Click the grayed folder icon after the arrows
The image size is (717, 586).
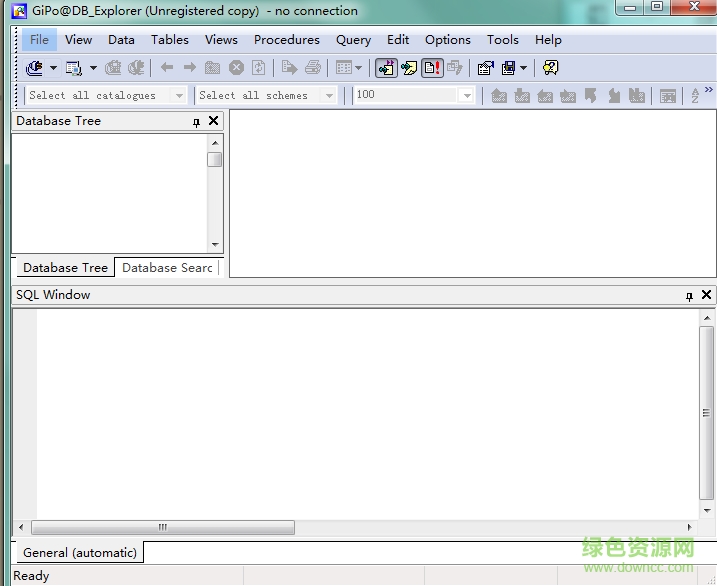(x=212, y=68)
